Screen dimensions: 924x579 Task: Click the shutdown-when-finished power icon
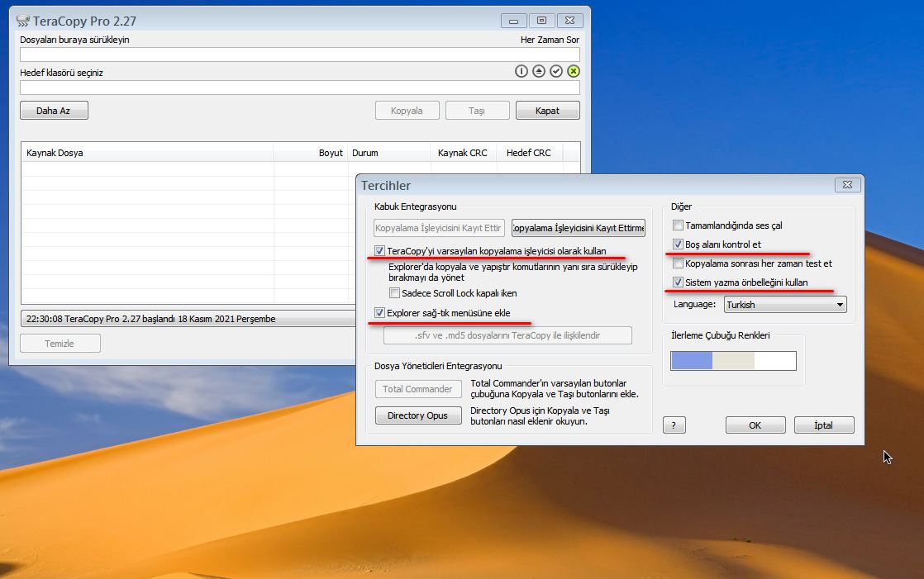click(521, 71)
